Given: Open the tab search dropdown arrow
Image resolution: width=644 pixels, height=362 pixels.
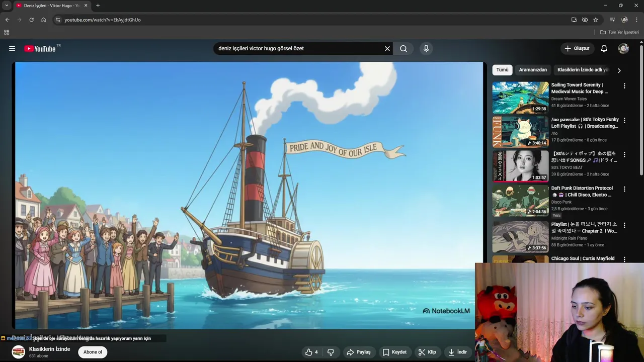Looking at the screenshot, I should click(7, 6).
